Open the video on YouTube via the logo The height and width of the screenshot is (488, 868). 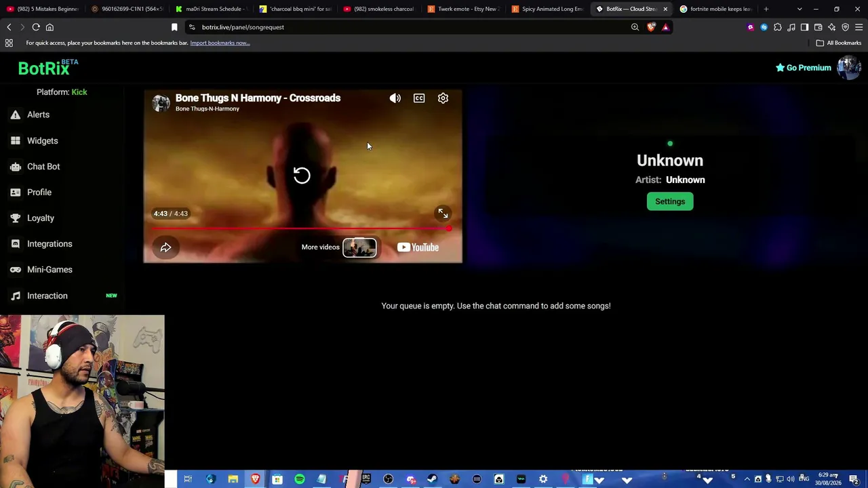418,247
